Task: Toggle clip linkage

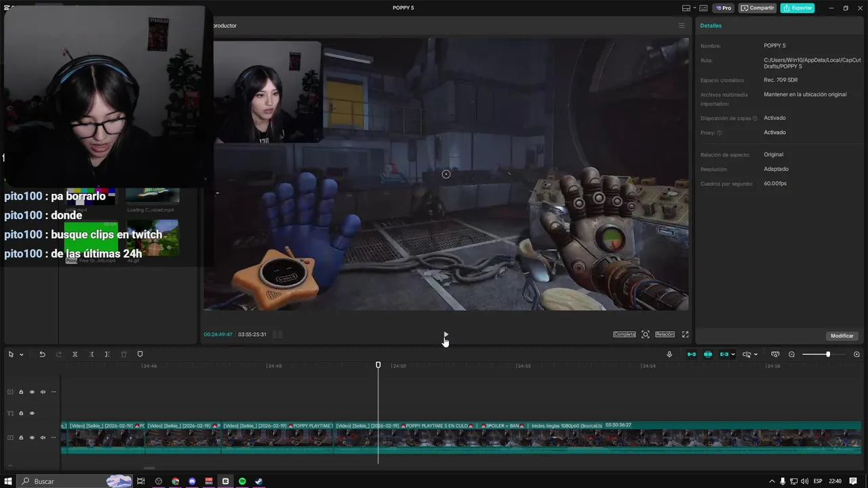Action: (x=724, y=354)
